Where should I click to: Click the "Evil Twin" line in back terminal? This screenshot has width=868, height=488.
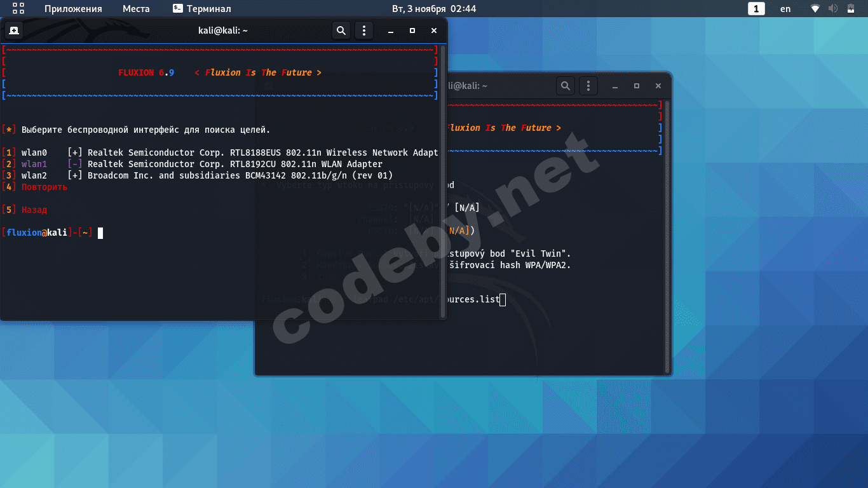510,254
